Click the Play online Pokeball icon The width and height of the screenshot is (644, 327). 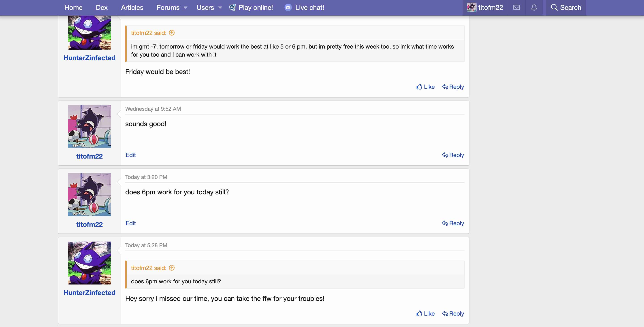pyautogui.click(x=232, y=8)
